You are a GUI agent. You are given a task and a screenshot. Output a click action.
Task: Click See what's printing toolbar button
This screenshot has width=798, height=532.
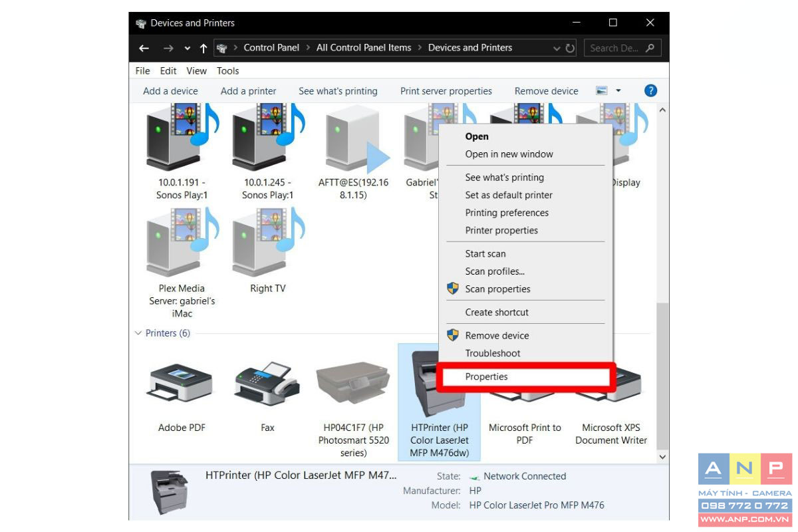point(338,91)
